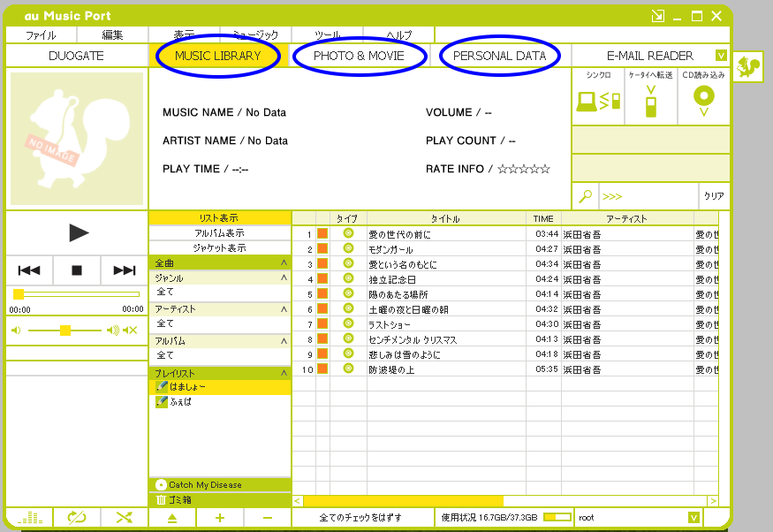Switch to the PERSONAL DATA tab

click(500, 56)
